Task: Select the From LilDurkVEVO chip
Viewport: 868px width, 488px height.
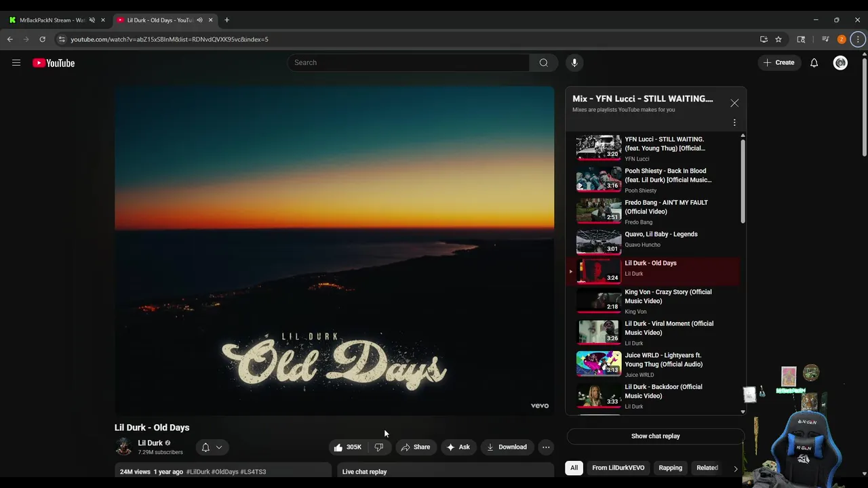Action: click(x=618, y=468)
